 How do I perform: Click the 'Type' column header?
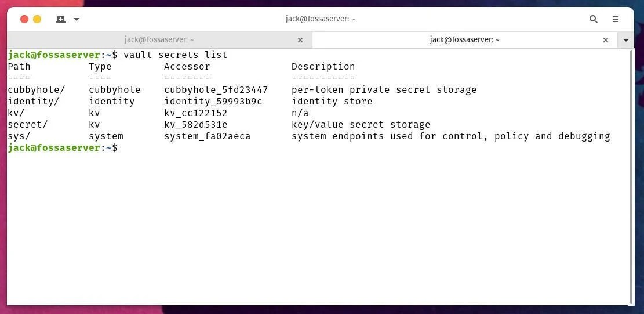coord(100,66)
